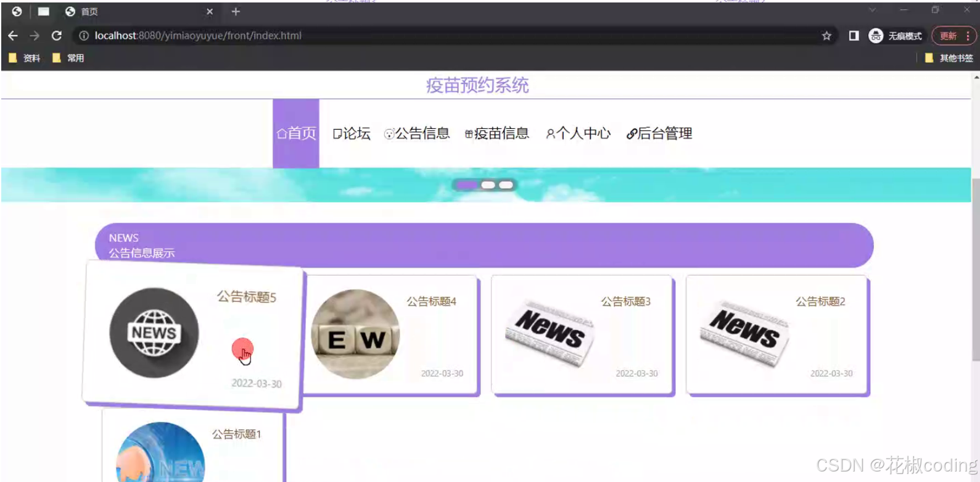Open the 常用 bookmarks folder
The height and width of the screenshot is (482, 980).
[x=68, y=58]
